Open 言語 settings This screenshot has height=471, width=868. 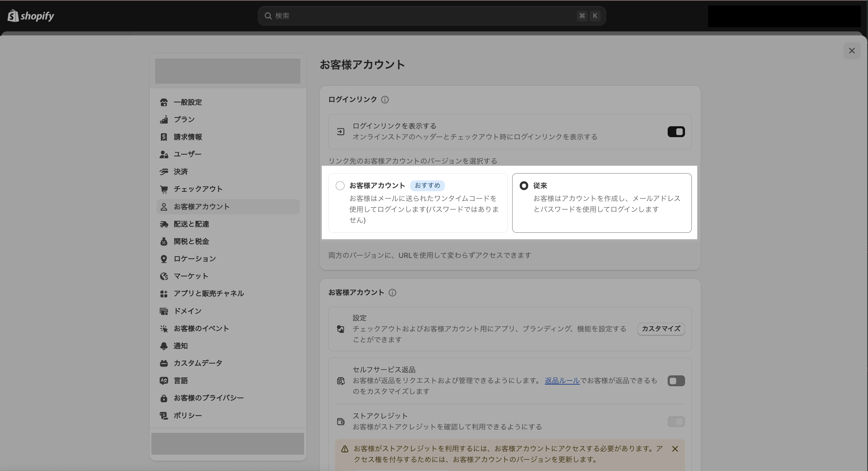(228, 380)
